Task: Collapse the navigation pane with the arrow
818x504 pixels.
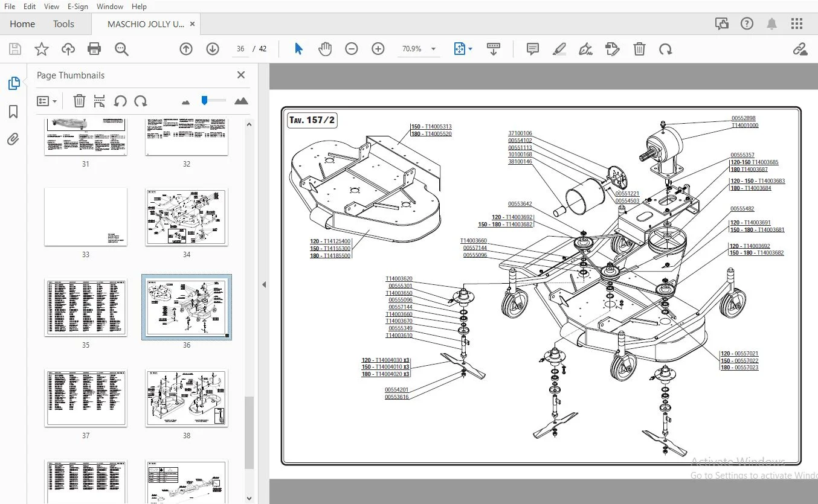Action: click(x=263, y=284)
